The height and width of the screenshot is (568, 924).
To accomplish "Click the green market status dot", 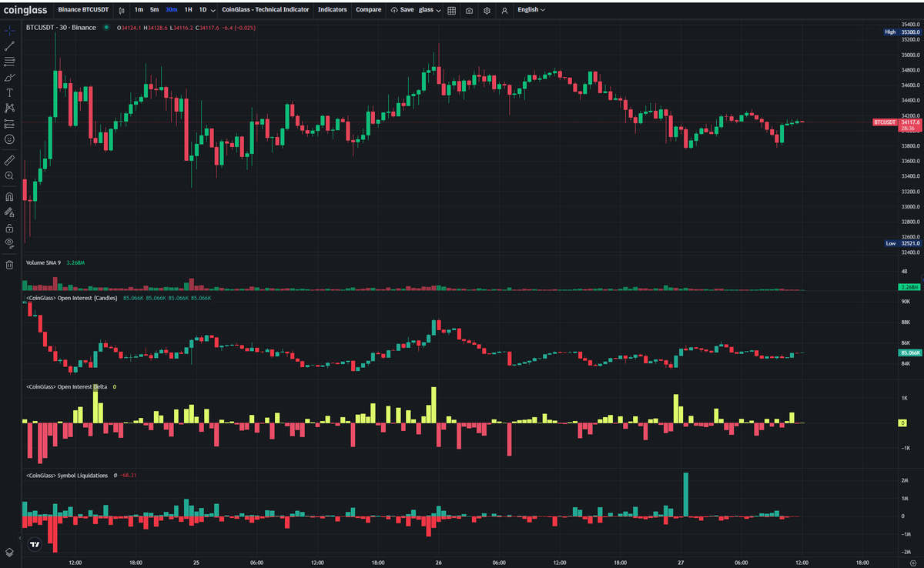I will point(106,28).
